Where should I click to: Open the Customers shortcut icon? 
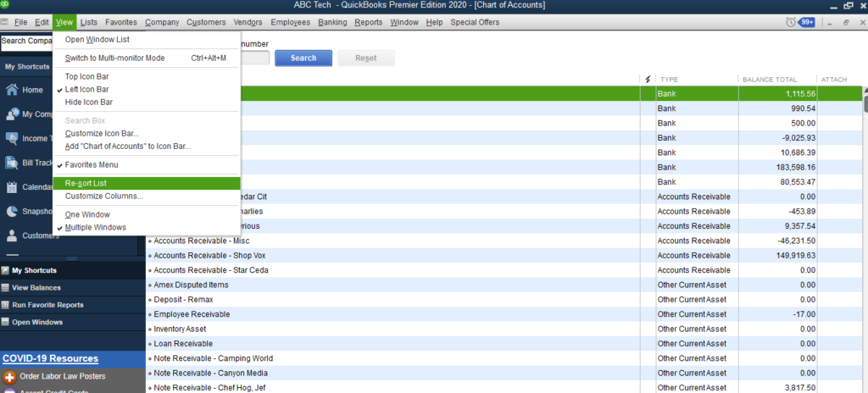12,235
